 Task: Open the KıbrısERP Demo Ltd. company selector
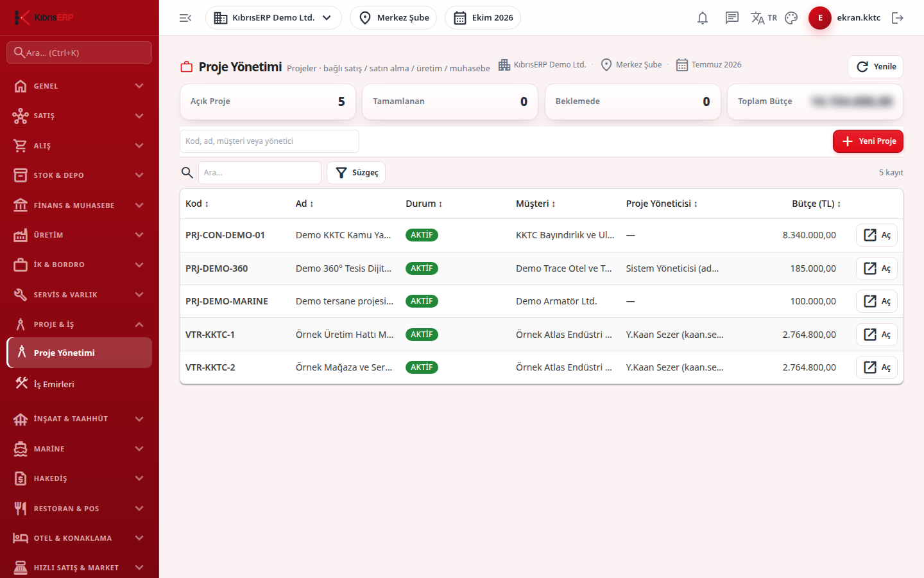pos(273,18)
